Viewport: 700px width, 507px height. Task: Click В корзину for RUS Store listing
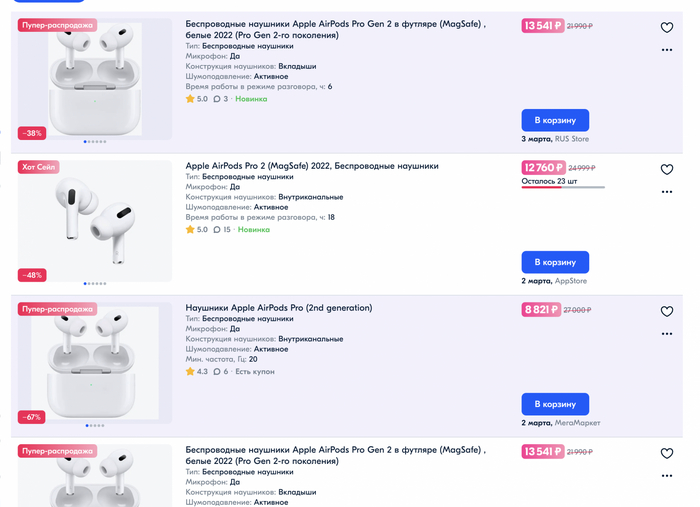555,120
